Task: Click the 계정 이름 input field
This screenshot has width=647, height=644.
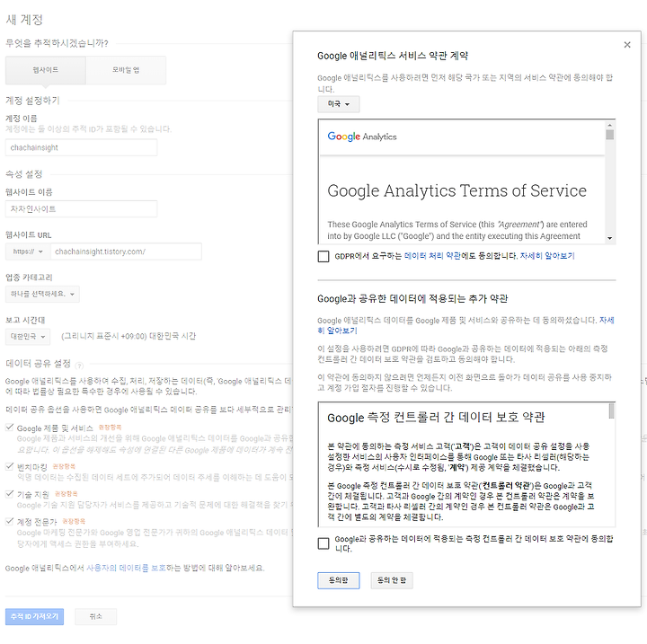Action: [81, 147]
